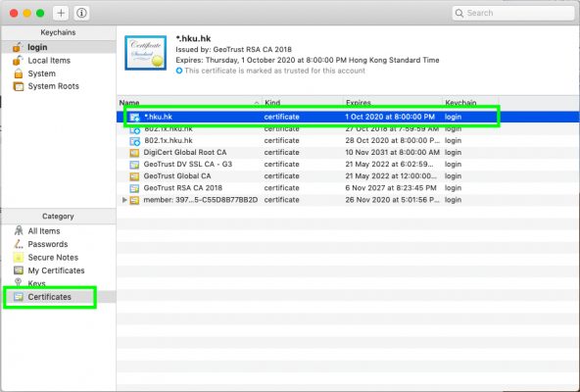
Task: Select the DigiCert Global Root CA certificate
Action: click(x=348, y=152)
